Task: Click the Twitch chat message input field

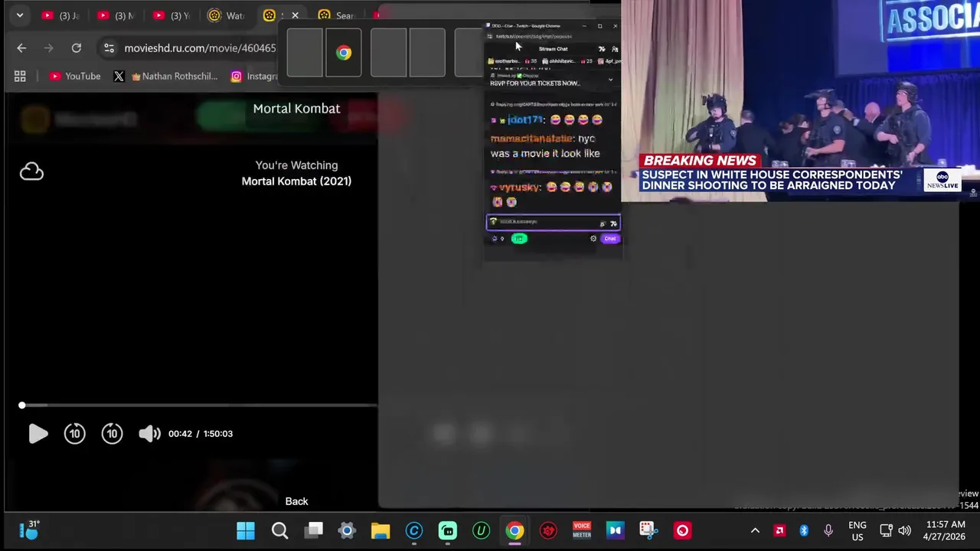Action: coord(553,223)
